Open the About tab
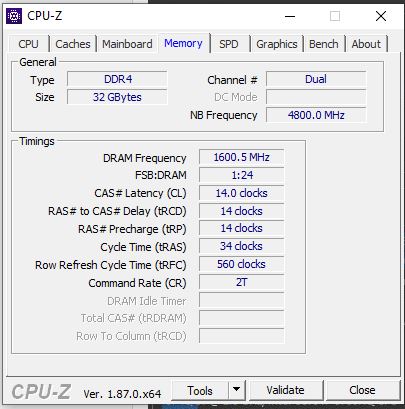The width and height of the screenshot is (405, 409). [x=366, y=44]
